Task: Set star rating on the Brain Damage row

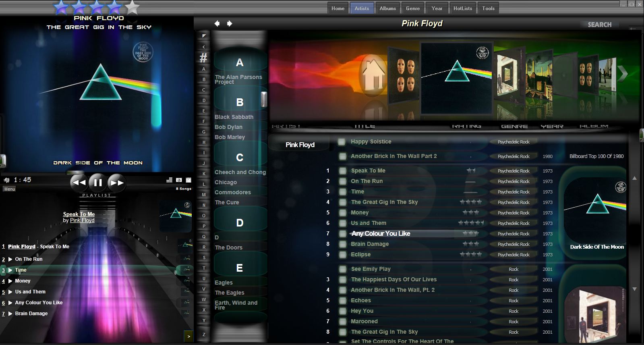Action: pyautogui.click(x=470, y=244)
